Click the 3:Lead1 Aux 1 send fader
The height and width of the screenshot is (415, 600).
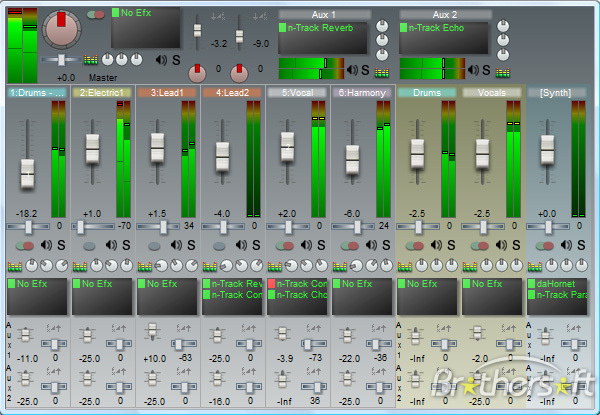[x=152, y=332]
